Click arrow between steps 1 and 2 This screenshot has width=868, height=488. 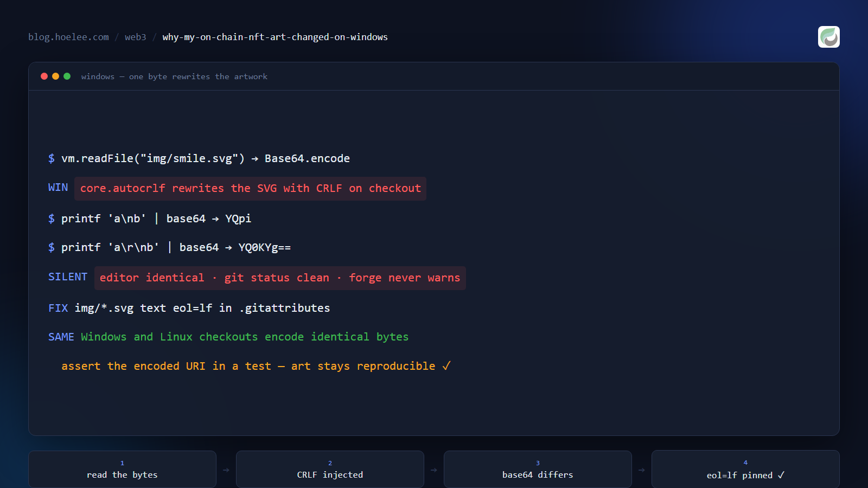tap(226, 470)
